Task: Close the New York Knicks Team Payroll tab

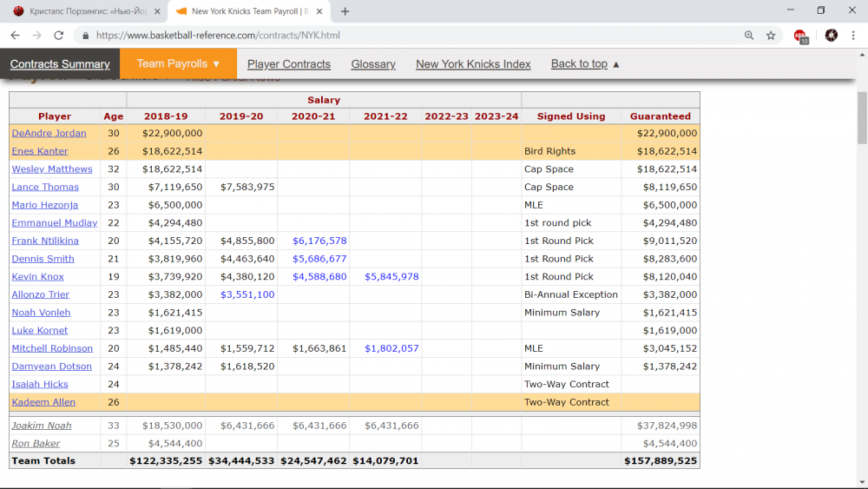Action: click(x=319, y=11)
